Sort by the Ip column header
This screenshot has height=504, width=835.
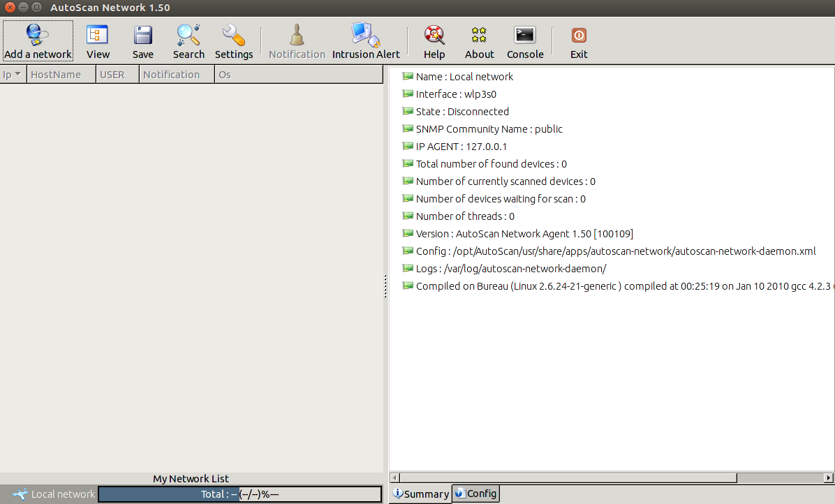pos(13,75)
